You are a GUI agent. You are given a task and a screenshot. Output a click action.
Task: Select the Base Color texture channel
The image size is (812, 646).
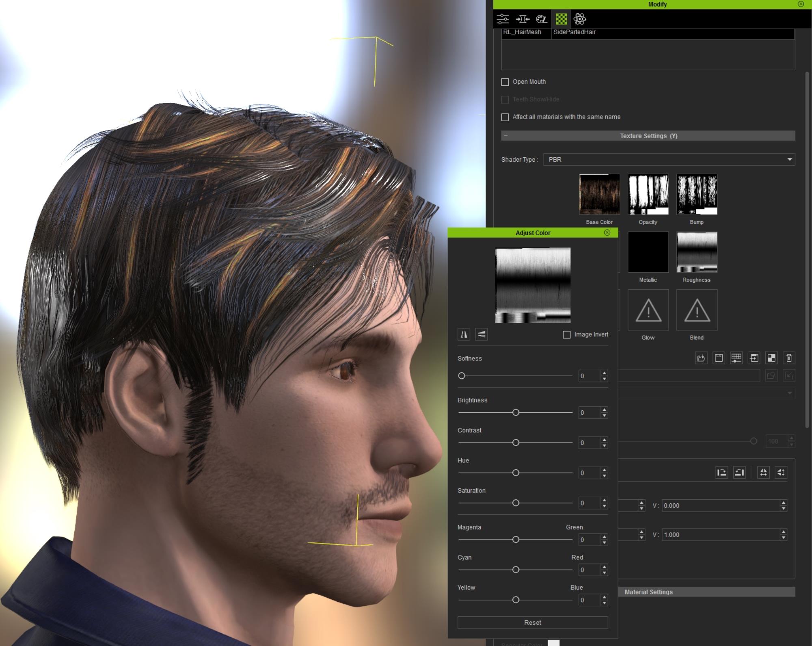pos(599,195)
